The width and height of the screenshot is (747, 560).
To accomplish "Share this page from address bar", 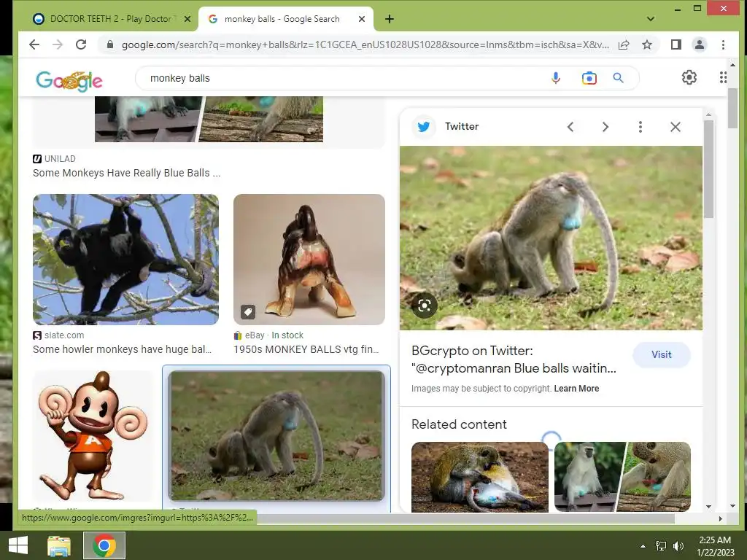I will [x=624, y=44].
